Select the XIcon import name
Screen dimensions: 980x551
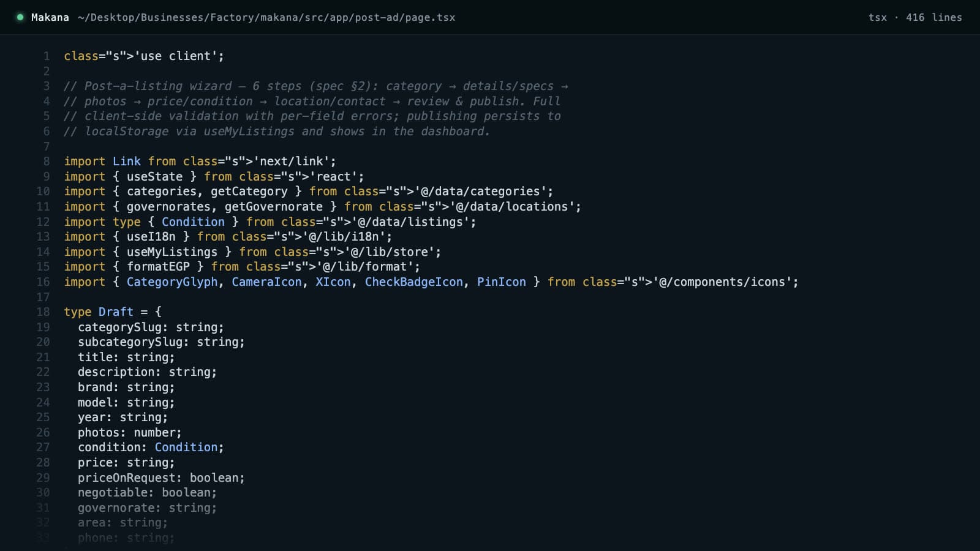tap(333, 282)
